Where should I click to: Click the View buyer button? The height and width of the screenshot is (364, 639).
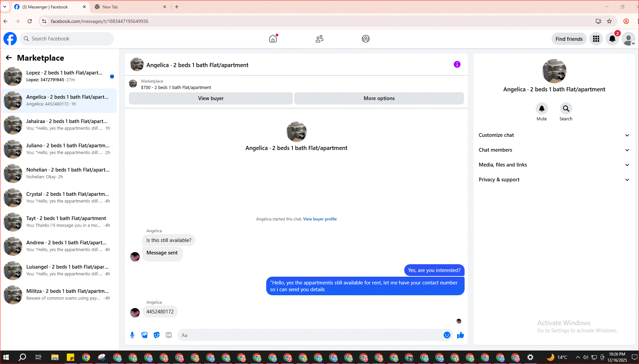[211, 98]
